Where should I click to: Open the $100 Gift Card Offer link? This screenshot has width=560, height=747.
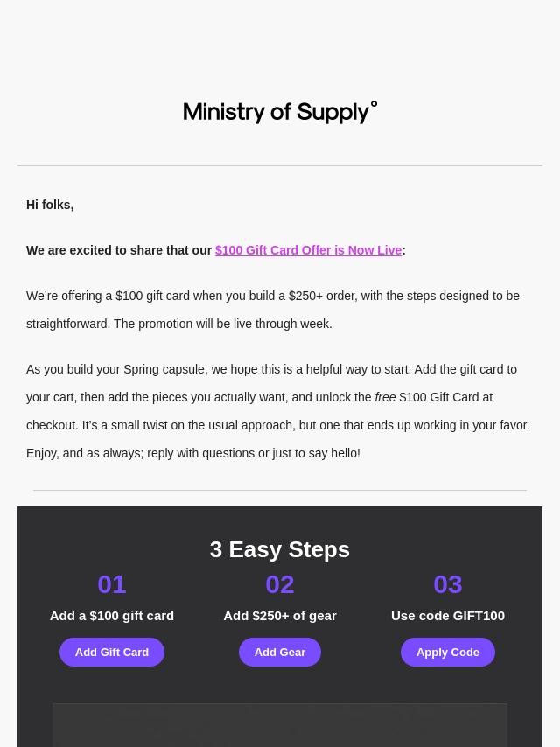point(308,250)
